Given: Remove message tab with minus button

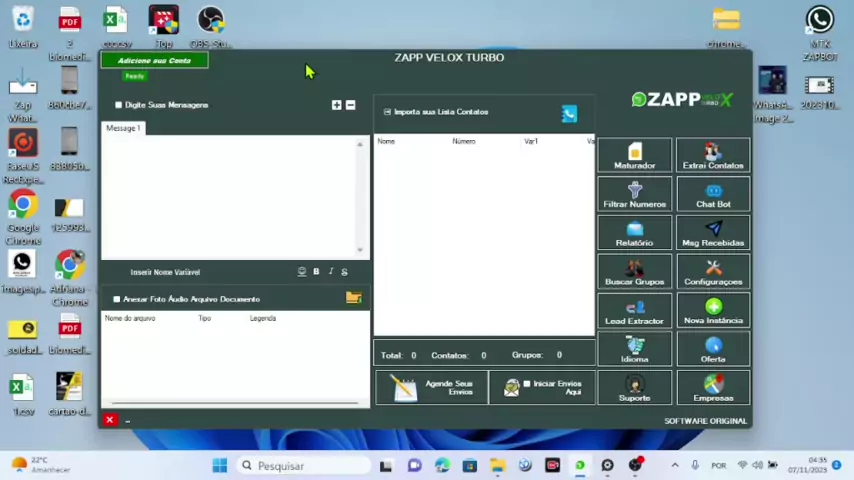Looking at the screenshot, I should coord(350,105).
